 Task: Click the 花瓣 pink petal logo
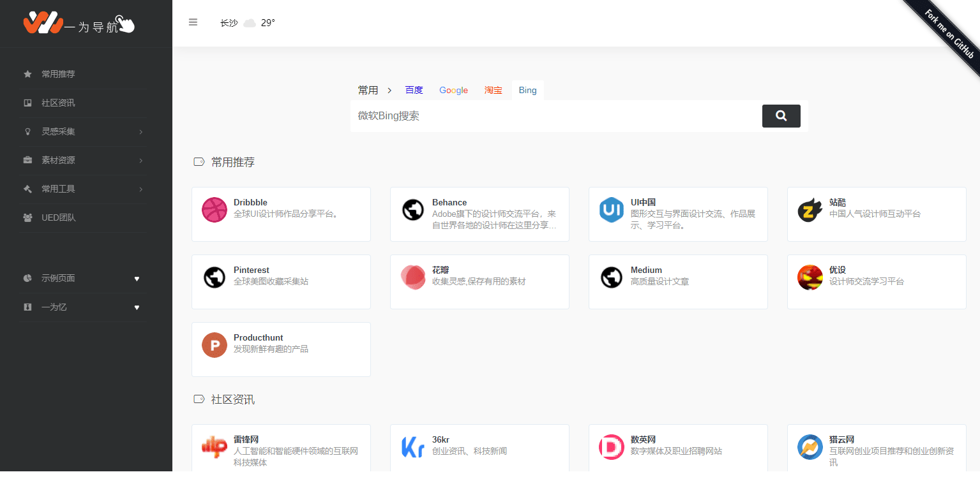(413, 277)
